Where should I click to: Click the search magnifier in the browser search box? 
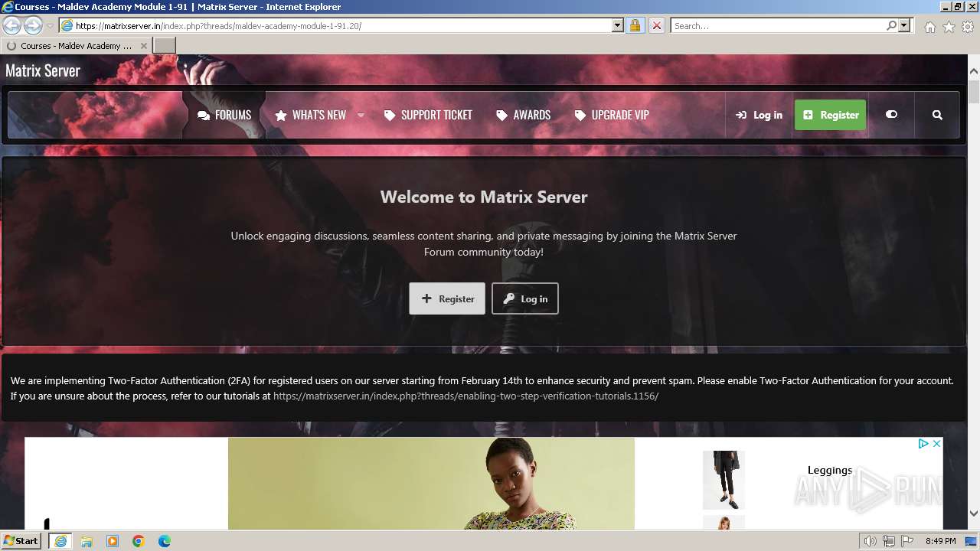(891, 25)
